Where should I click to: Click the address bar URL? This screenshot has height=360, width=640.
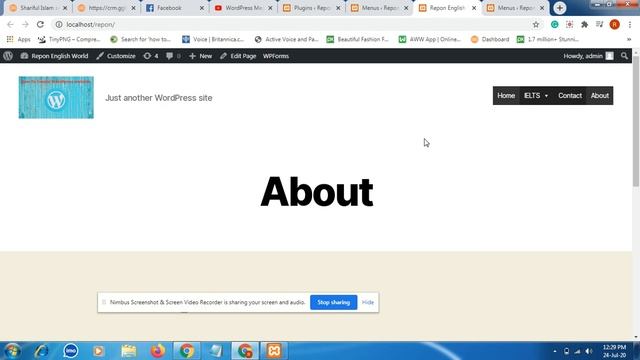pos(91,24)
